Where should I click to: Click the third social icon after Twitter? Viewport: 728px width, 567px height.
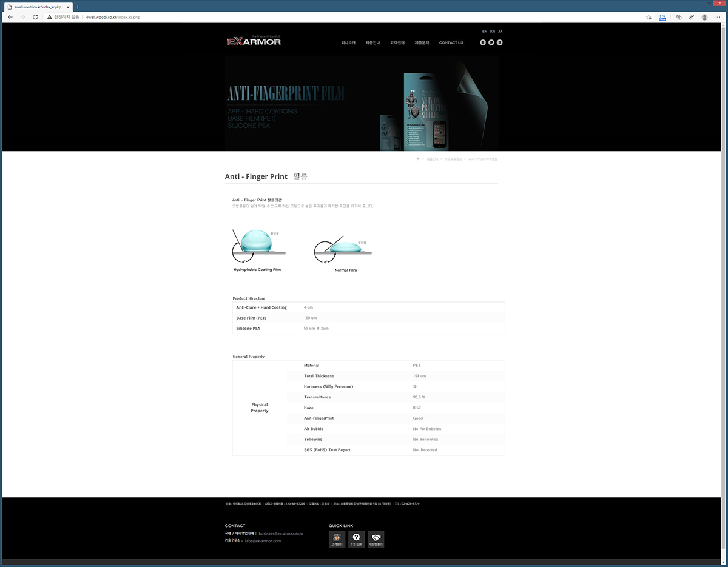tap(500, 42)
